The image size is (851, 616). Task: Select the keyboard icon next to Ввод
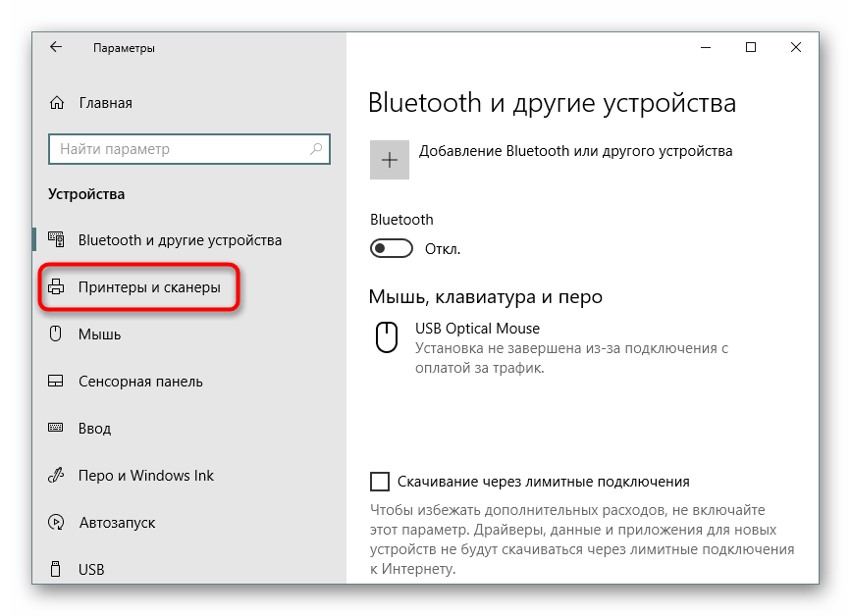coord(56,428)
